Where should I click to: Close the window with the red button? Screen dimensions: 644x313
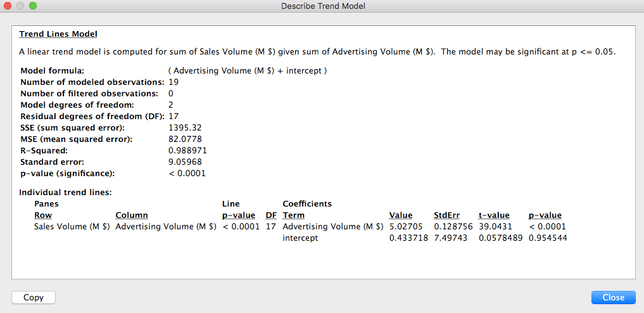(x=9, y=6)
